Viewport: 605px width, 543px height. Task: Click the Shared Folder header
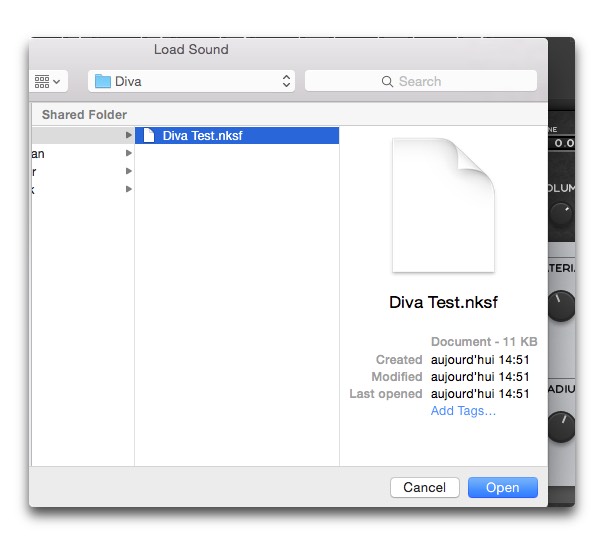point(84,115)
